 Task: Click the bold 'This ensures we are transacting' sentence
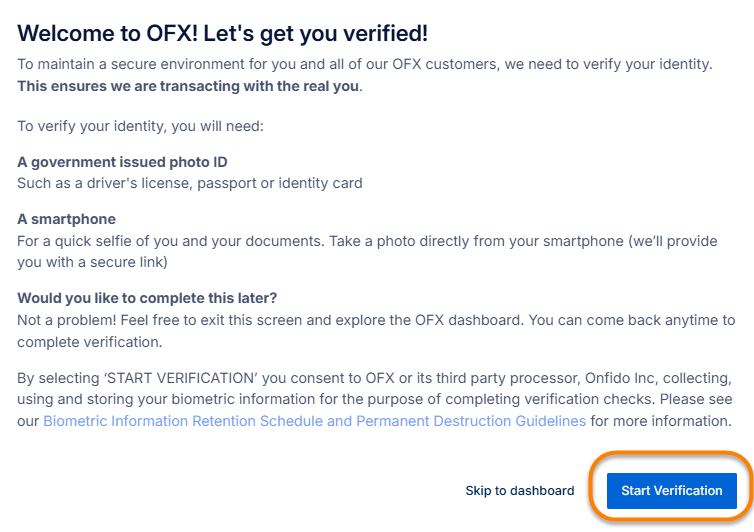tap(189, 86)
